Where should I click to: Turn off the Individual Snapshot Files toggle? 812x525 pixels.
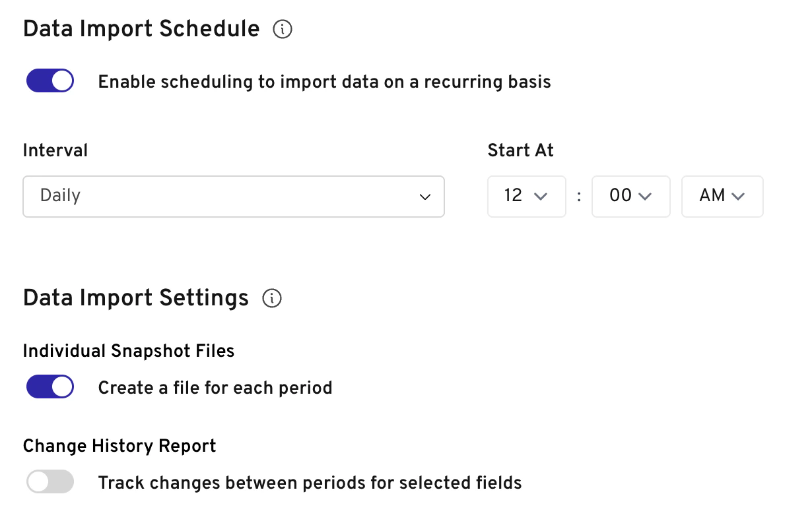click(x=50, y=386)
